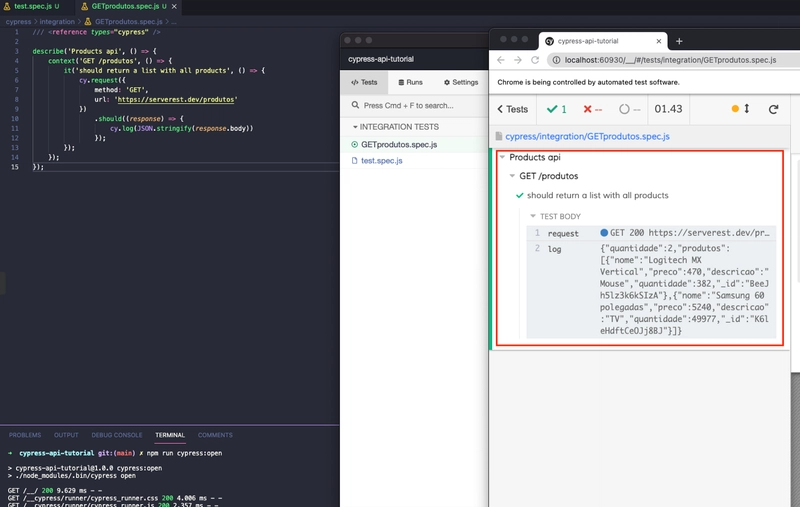Close the GETprodutos.spec.js editor tab
Viewport: 800px width, 507px height.
coord(174,7)
